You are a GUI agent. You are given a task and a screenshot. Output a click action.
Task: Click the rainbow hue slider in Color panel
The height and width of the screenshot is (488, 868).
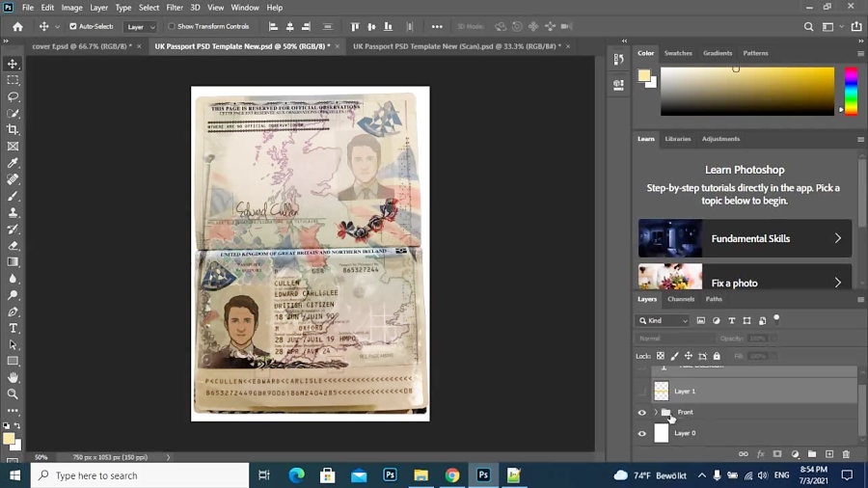[x=851, y=91]
